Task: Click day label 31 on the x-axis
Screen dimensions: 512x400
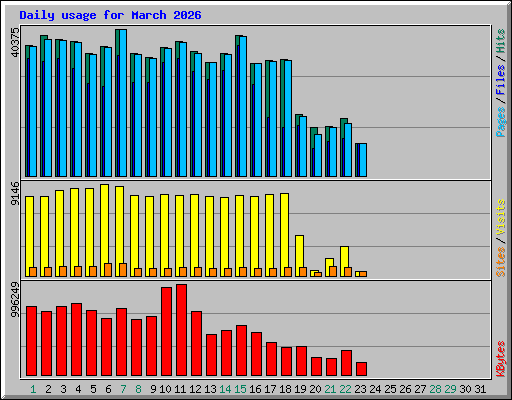Action: click(x=480, y=389)
